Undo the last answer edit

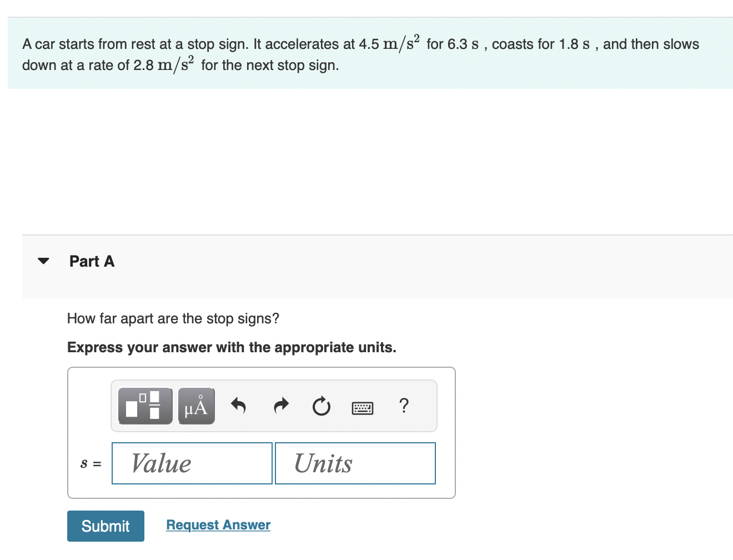pos(238,406)
